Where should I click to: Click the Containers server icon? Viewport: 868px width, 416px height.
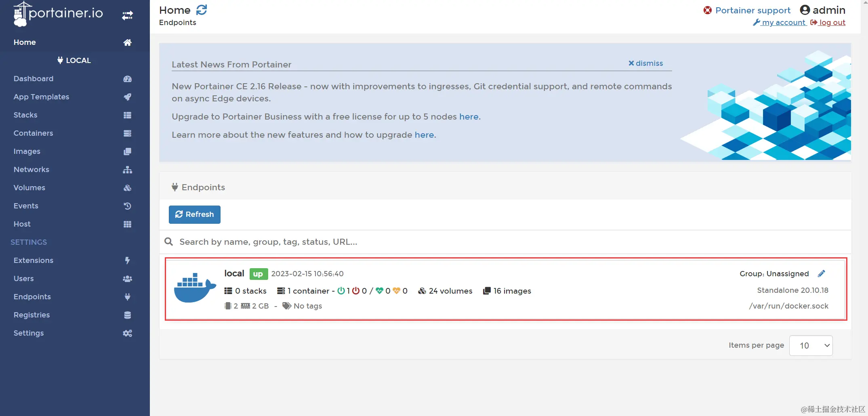pyautogui.click(x=127, y=133)
